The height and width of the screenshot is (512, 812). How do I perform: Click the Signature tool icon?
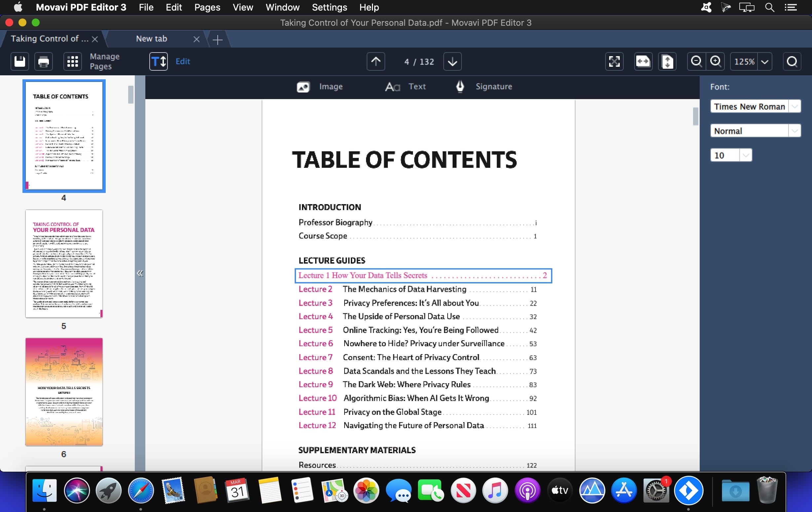[x=460, y=87]
